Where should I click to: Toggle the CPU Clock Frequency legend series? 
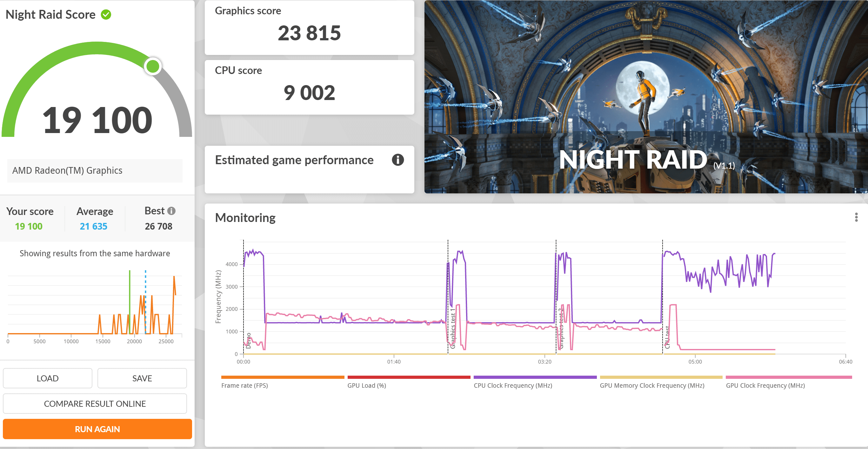click(x=535, y=382)
